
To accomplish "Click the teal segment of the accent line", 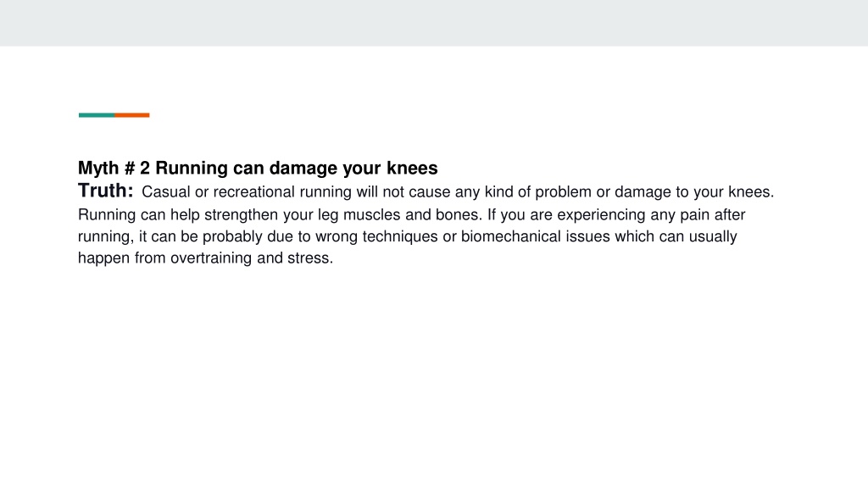I will (x=97, y=115).
